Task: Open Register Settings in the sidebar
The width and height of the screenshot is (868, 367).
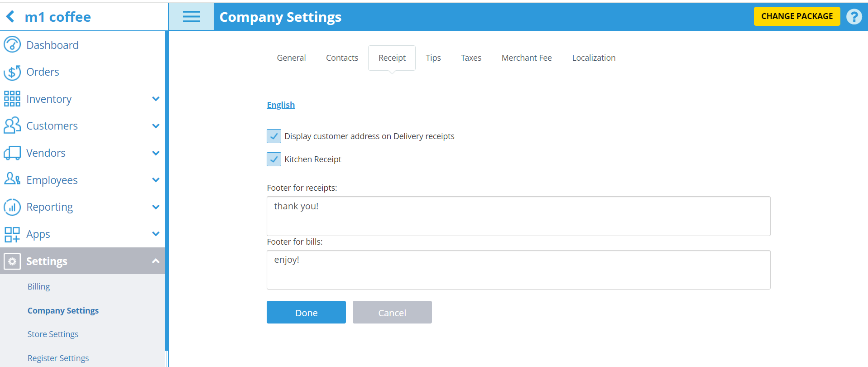Action: click(58, 358)
